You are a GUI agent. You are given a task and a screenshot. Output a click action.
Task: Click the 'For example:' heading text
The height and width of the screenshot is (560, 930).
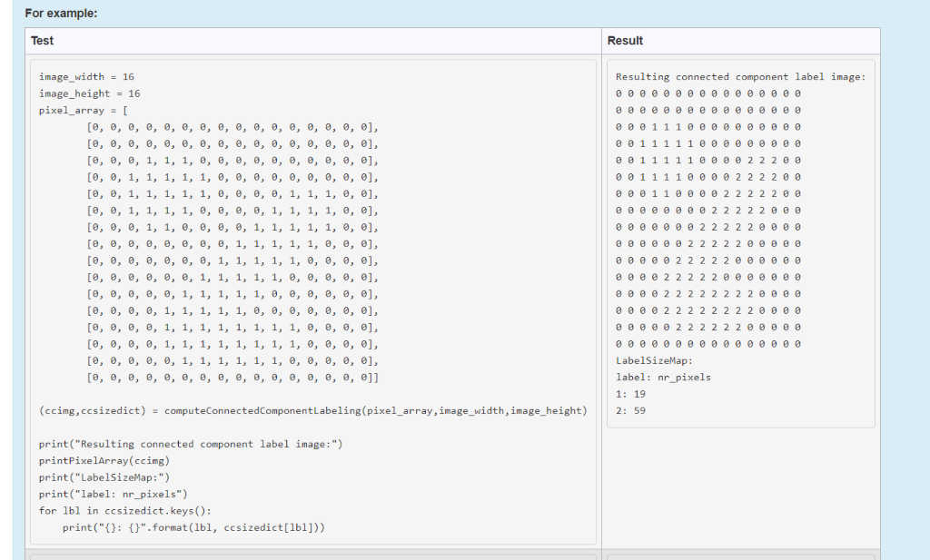click(61, 13)
